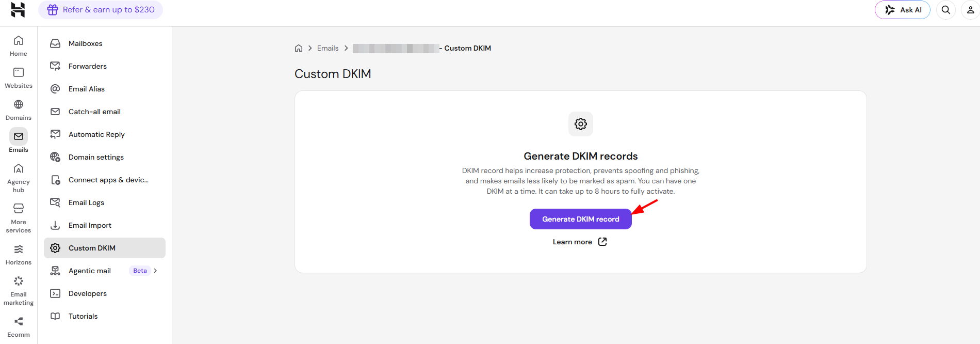Click Emails breadcrumb link
980x344 pixels.
[x=328, y=48]
